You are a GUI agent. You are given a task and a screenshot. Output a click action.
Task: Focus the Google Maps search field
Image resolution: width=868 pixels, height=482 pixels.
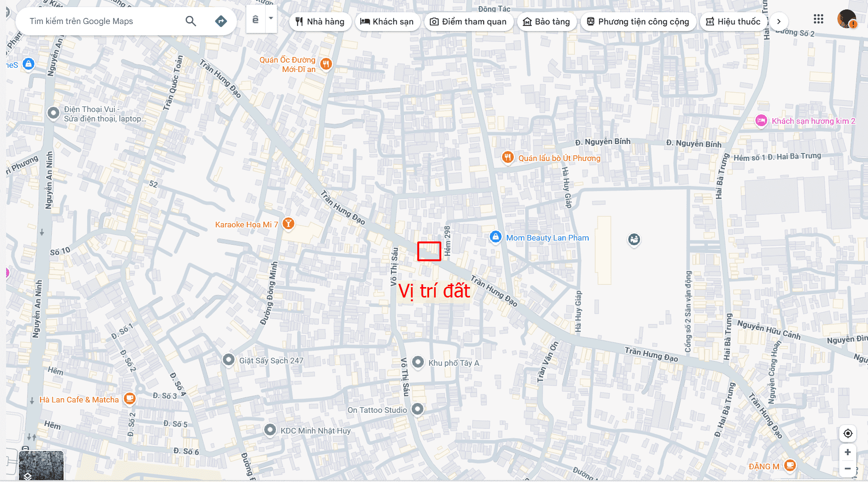coord(104,21)
